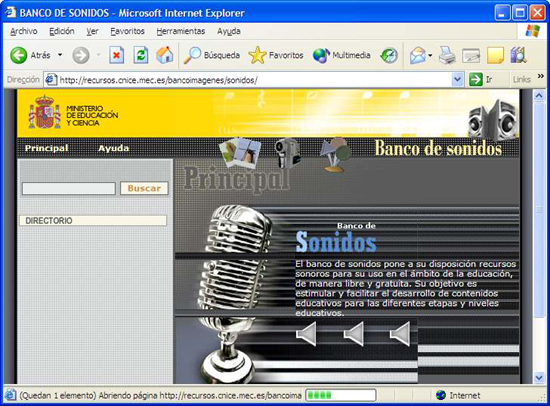Open the Ayuda menu in menu bar

[x=229, y=31]
